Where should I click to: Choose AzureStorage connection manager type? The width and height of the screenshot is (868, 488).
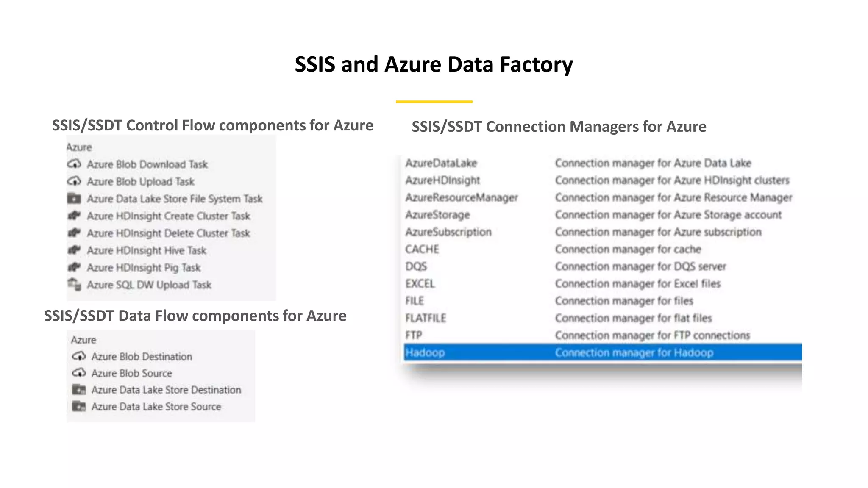pyautogui.click(x=437, y=215)
